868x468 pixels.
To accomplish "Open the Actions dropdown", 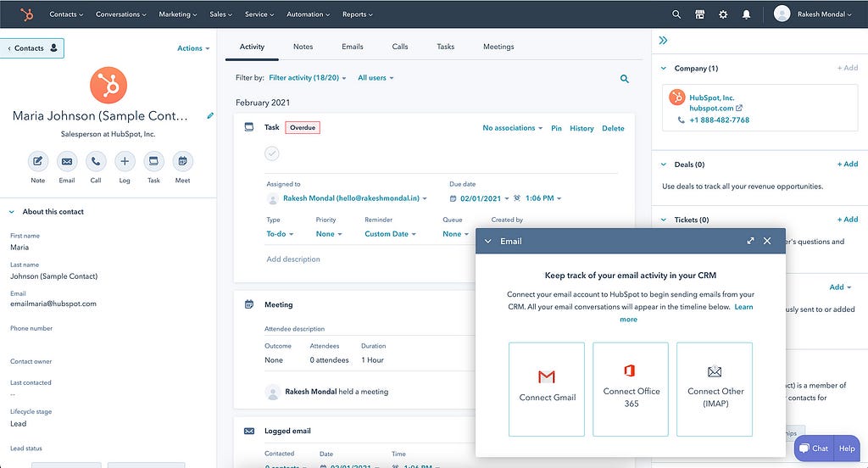I will point(193,48).
